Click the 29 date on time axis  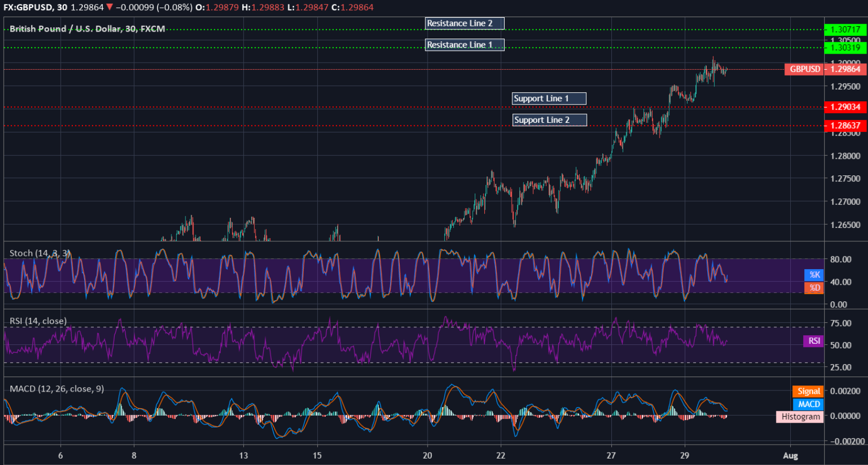(x=685, y=455)
